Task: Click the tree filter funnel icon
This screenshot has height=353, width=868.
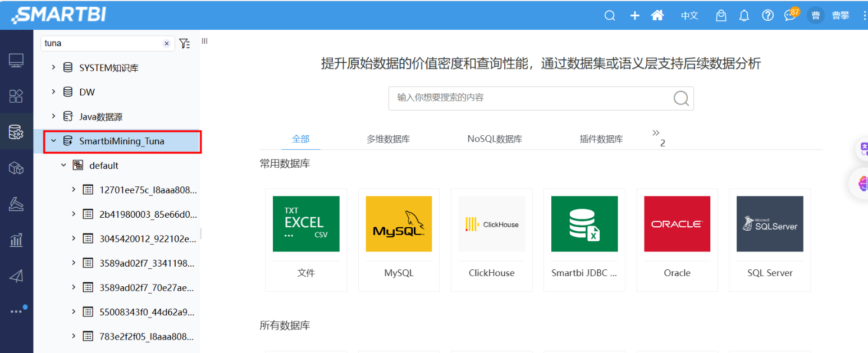Action: click(x=184, y=43)
